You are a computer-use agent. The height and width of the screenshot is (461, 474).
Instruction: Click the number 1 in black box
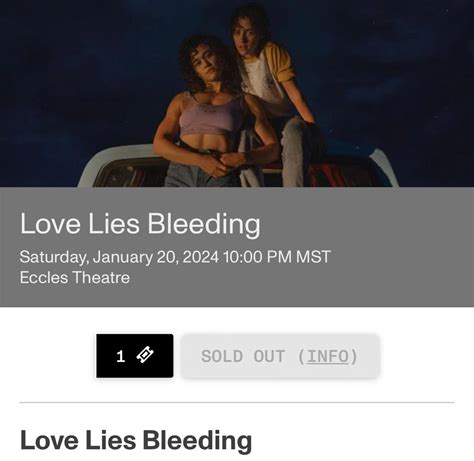click(x=120, y=356)
